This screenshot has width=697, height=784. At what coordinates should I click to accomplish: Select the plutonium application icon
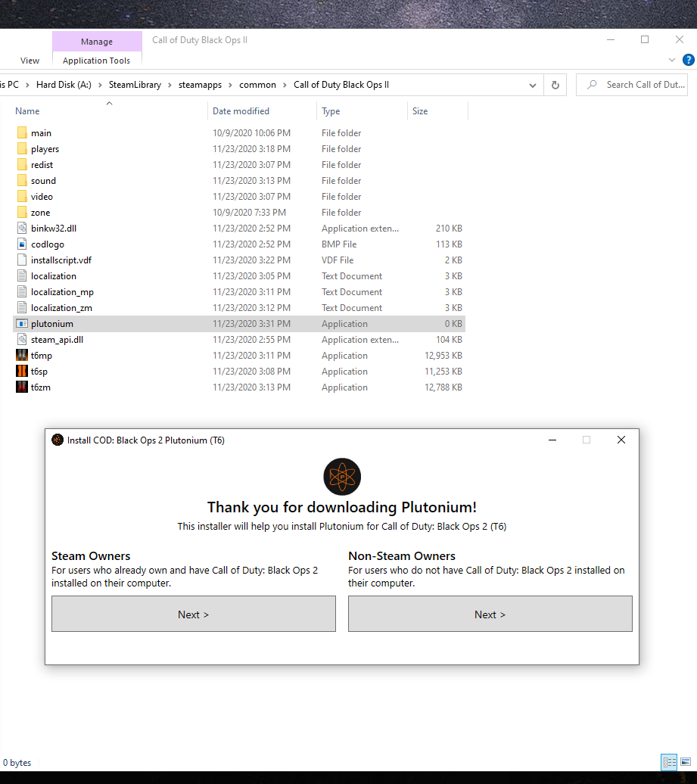click(x=22, y=324)
